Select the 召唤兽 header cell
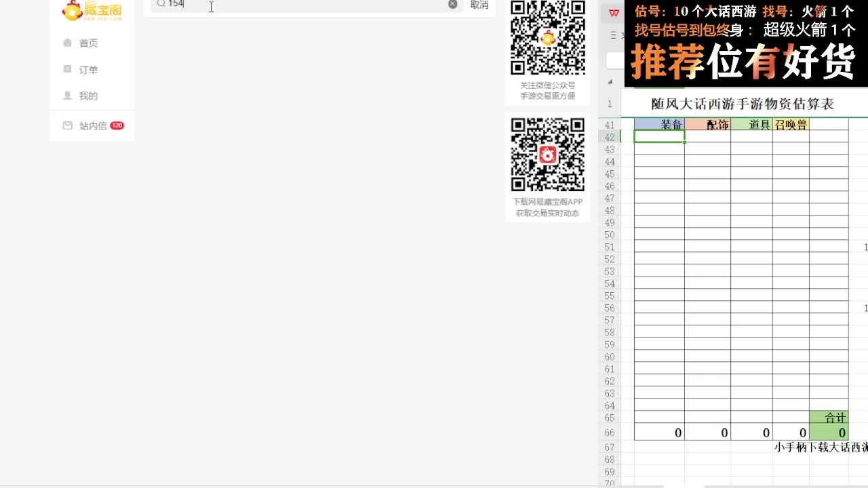The height and width of the screenshot is (488, 868). click(x=791, y=124)
